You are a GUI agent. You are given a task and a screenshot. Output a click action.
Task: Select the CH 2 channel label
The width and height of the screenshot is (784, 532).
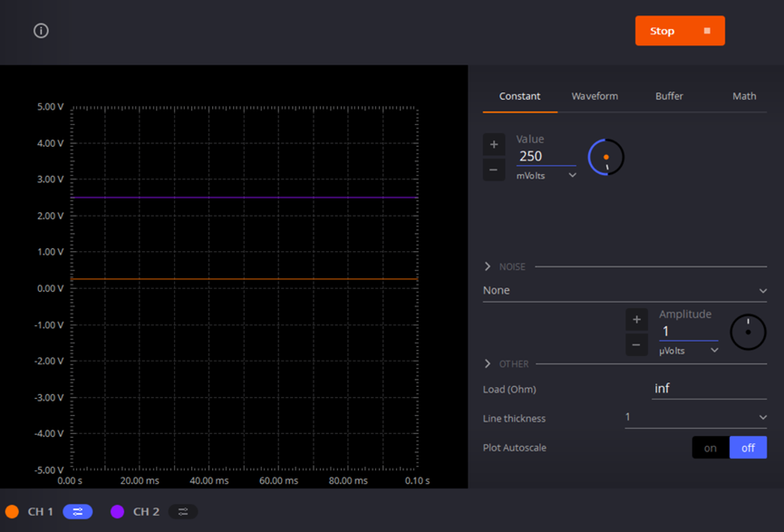click(146, 511)
